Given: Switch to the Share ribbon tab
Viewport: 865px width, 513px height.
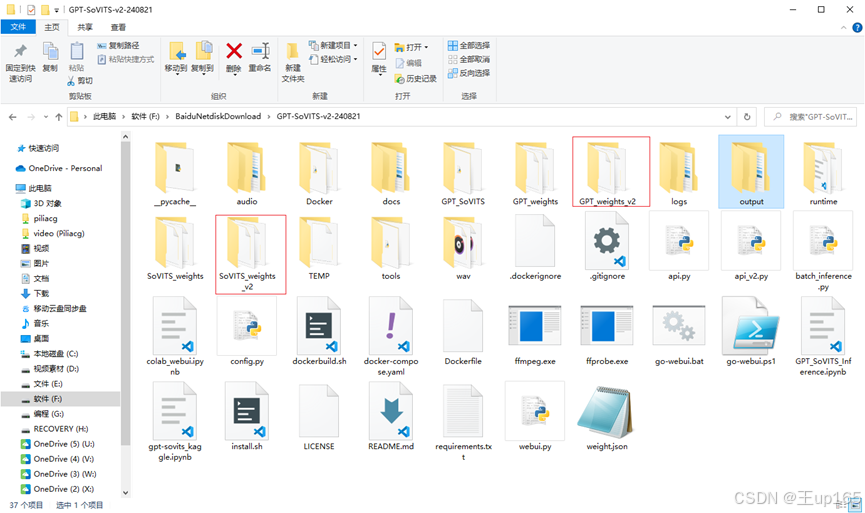Looking at the screenshot, I should pyautogui.click(x=85, y=27).
